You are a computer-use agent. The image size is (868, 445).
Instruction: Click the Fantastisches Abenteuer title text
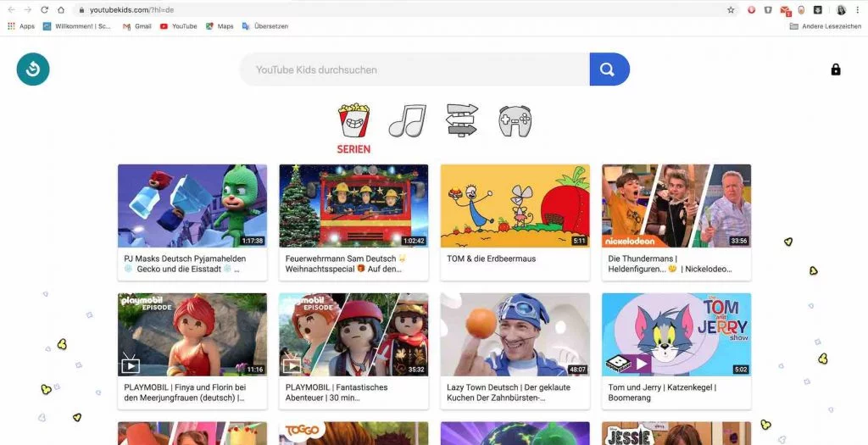(x=337, y=392)
